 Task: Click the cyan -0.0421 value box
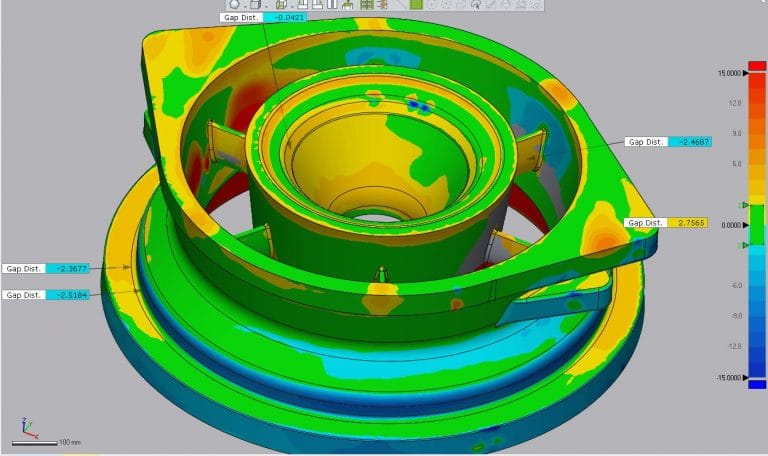[x=286, y=17]
